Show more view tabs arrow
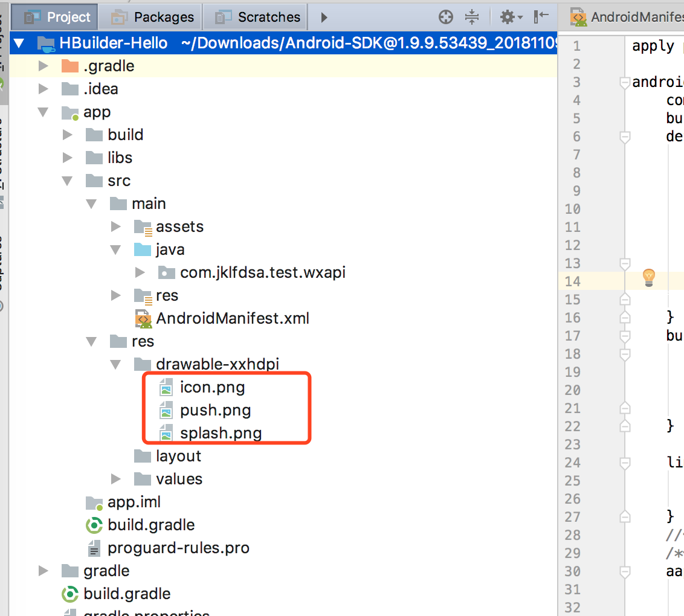 point(324,18)
